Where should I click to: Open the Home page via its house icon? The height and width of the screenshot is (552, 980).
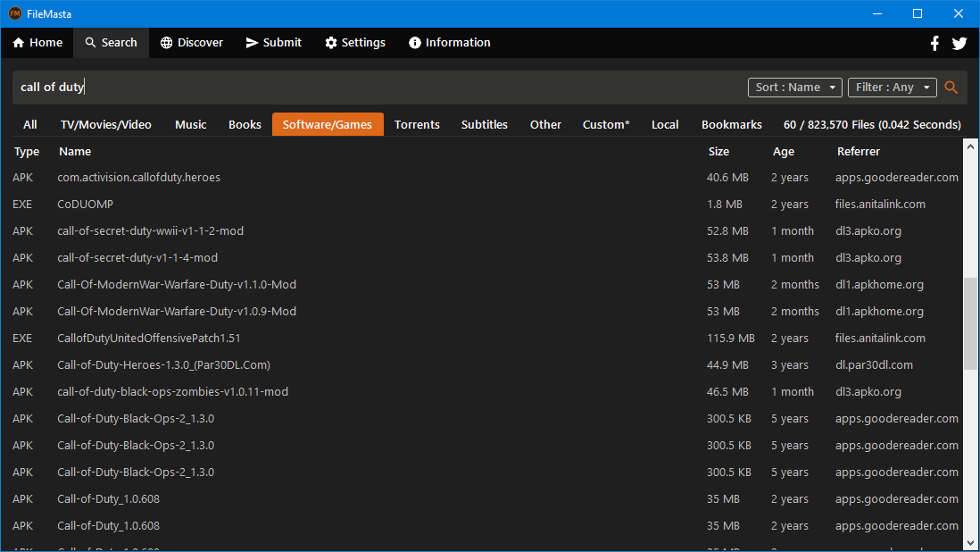pyautogui.click(x=19, y=42)
